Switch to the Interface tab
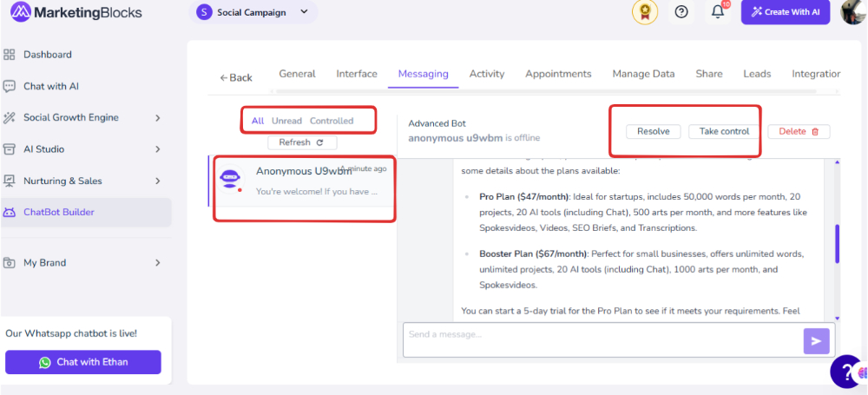 pyautogui.click(x=357, y=74)
